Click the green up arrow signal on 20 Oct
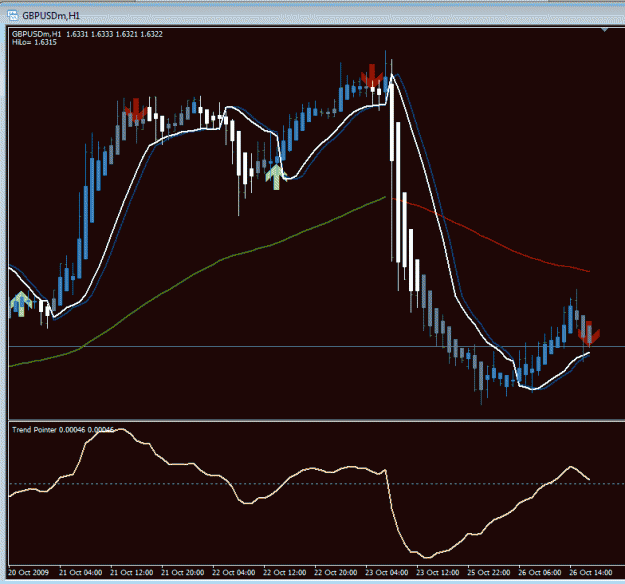Image resolution: width=625 pixels, height=584 pixels. coord(21,304)
